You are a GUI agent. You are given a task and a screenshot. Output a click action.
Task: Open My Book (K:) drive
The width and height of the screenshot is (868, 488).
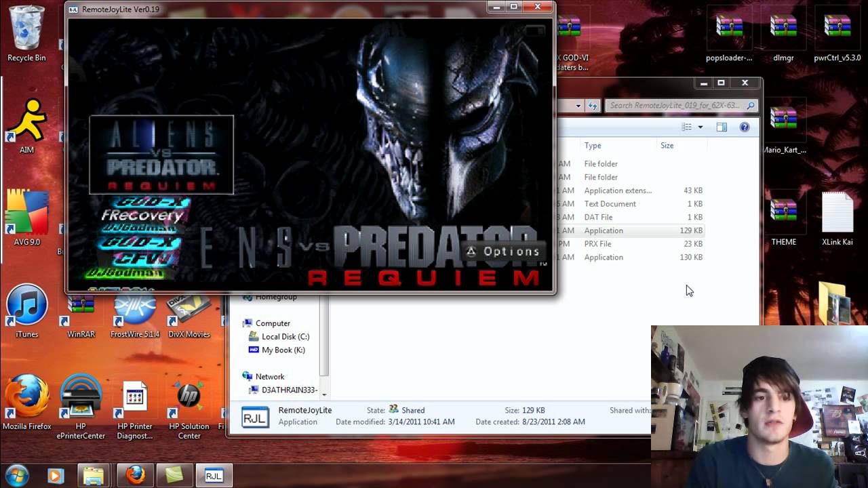click(x=277, y=350)
